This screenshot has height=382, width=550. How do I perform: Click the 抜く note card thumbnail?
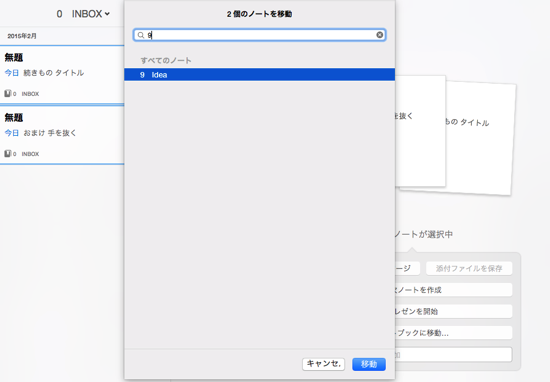(x=420, y=131)
